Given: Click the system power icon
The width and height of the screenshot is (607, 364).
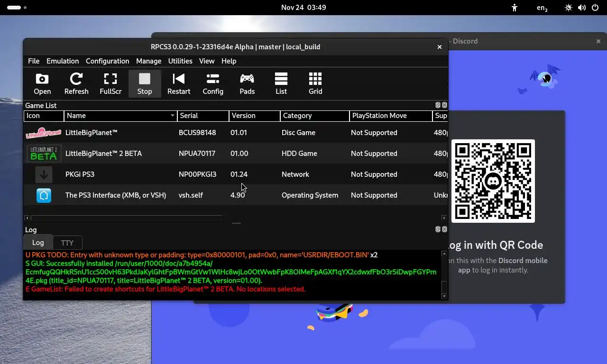Looking at the screenshot, I should 595,8.
